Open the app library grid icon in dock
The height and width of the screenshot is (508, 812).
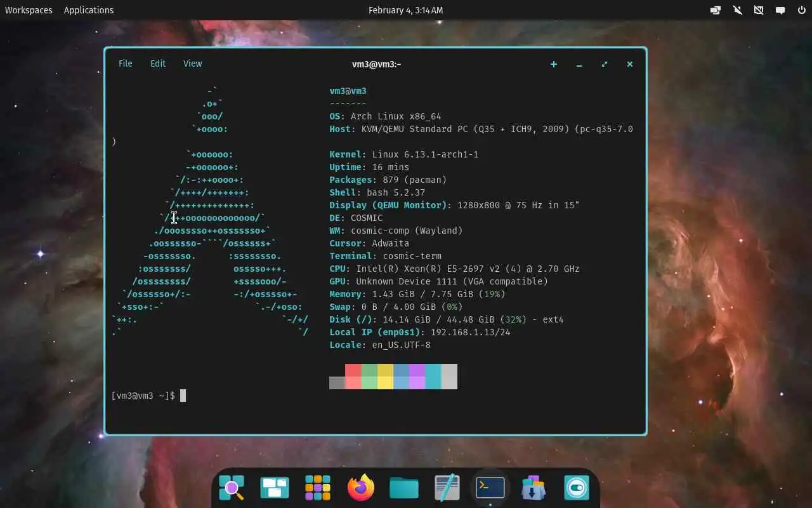coord(318,488)
